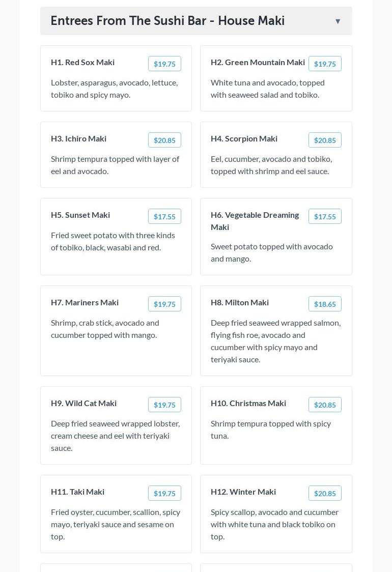
Task: Click the Sunset Maki $17.55 price tag
Action: point(164,216)
